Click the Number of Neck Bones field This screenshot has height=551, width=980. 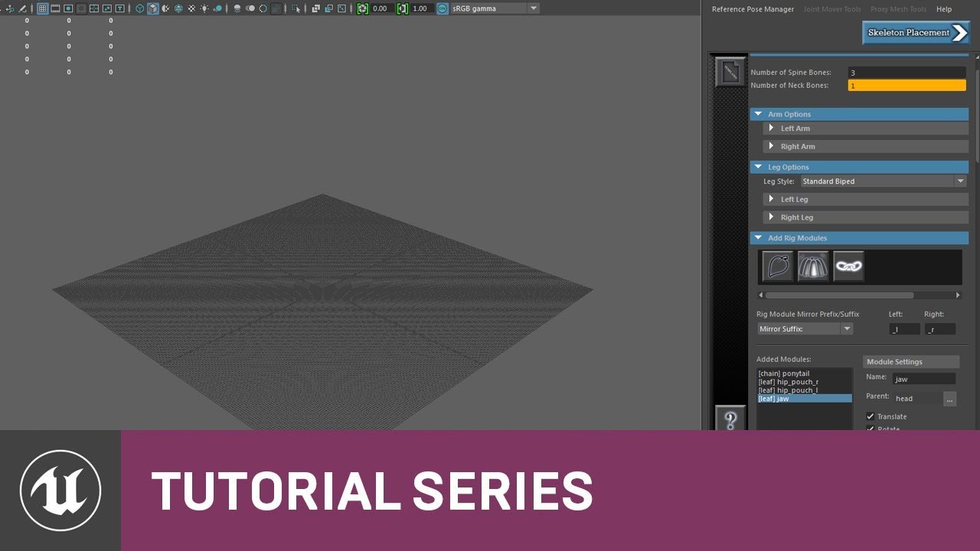[x=906, y=86]
